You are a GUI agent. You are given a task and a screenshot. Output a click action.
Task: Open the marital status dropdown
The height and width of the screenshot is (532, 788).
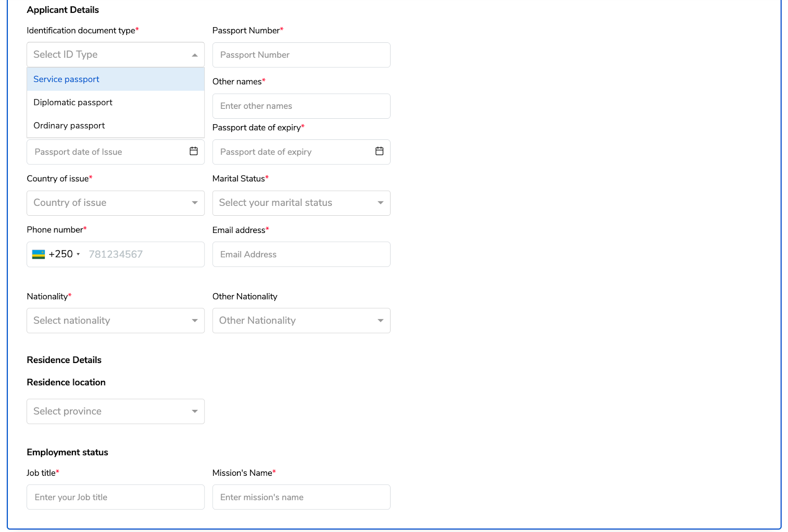tap(301, 202)
